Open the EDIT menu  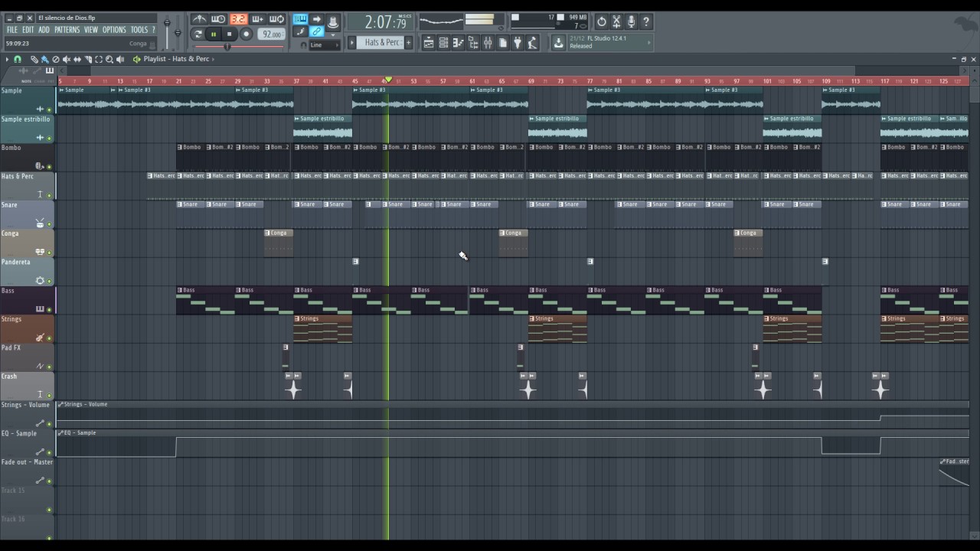(28, 30)
